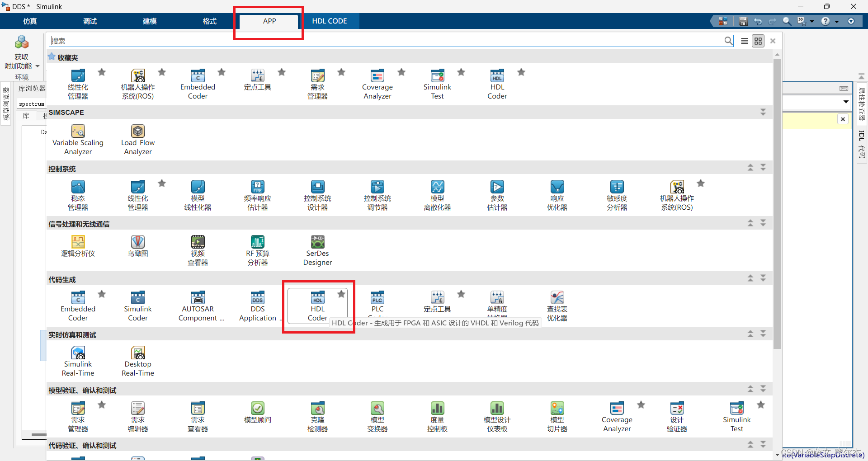
Task: Open Simulink Coder app
Action: point(138,306)
